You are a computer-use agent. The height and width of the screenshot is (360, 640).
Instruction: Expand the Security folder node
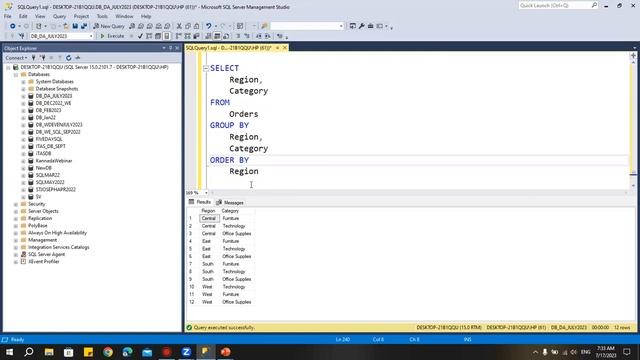coord(16,204)
